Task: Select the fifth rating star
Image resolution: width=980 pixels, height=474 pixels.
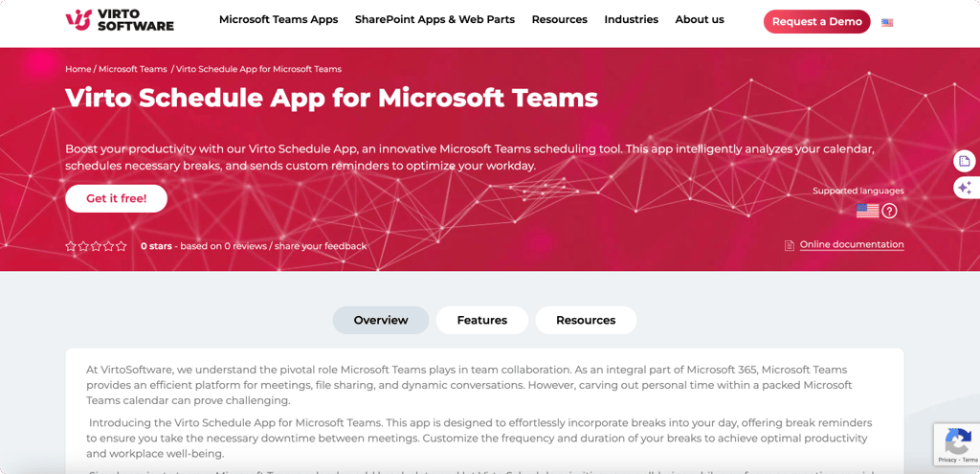Action: [121, 246]
